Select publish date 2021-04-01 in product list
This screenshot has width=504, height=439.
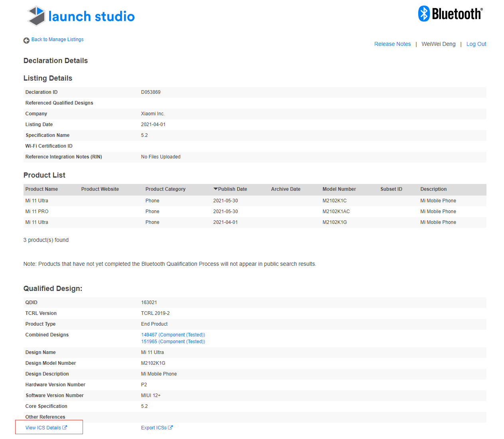(x=225, y=222)
